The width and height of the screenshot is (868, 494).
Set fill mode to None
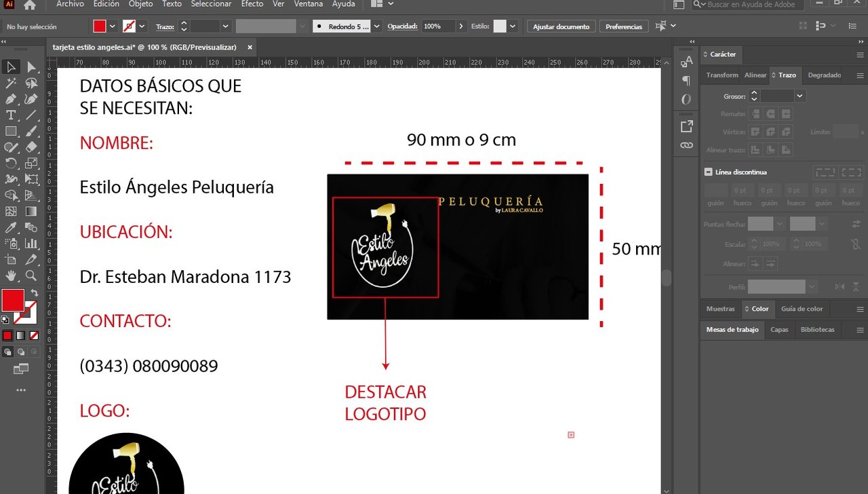[34, 335]
